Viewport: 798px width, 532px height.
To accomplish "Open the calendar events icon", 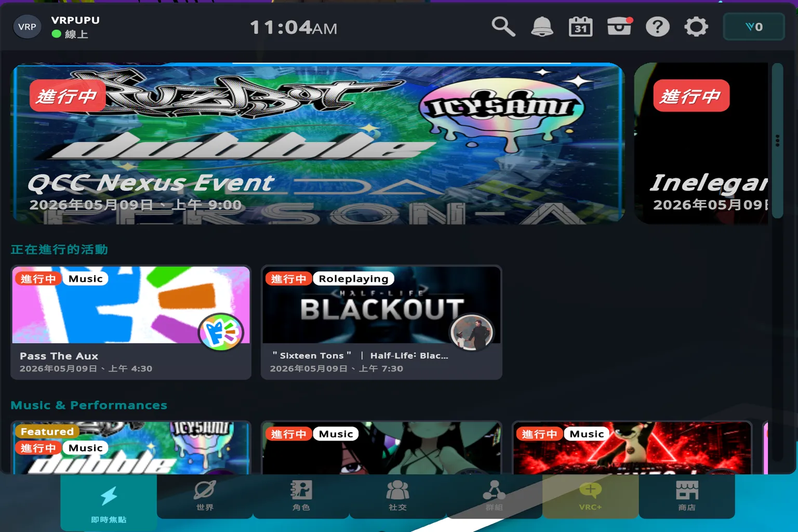I will [x=580, y=26].
